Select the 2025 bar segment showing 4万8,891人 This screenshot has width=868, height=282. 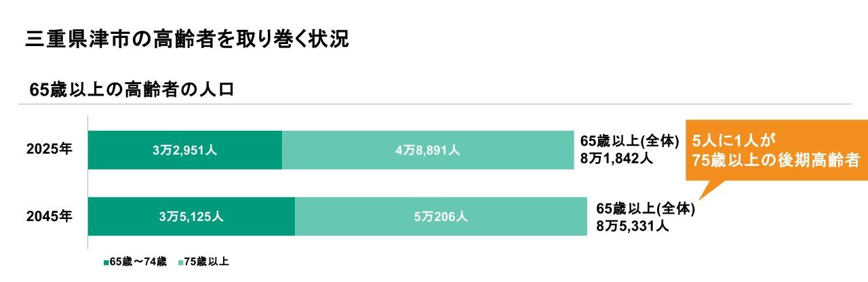coord(428,150)
